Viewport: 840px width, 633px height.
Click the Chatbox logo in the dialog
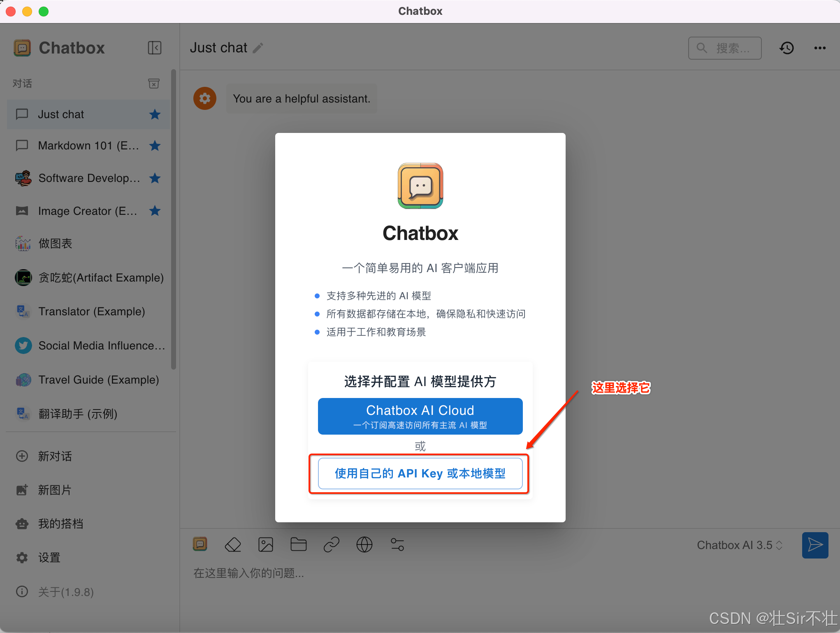point(420,186)
